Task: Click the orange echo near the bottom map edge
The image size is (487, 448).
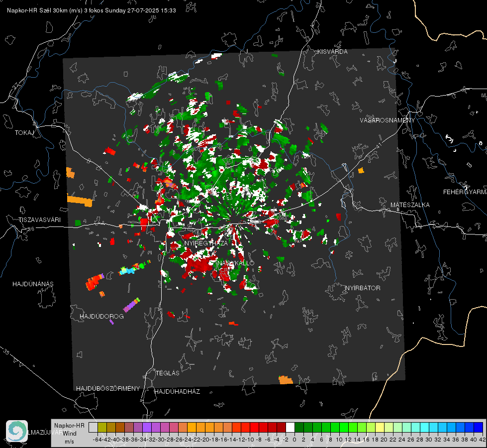Action: [x=286, y=380]
